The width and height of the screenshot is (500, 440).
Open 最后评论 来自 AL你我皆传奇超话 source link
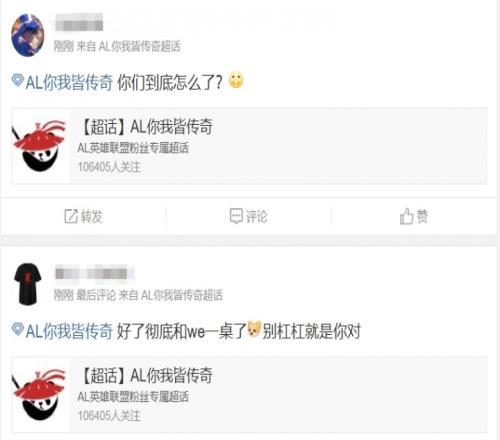tap(149, 295)
